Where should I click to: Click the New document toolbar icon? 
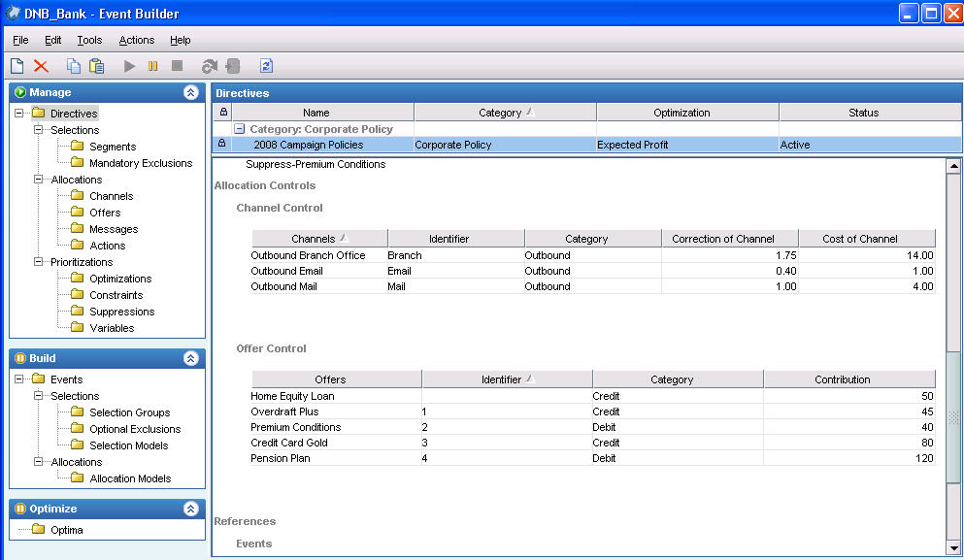click(17, 66)
